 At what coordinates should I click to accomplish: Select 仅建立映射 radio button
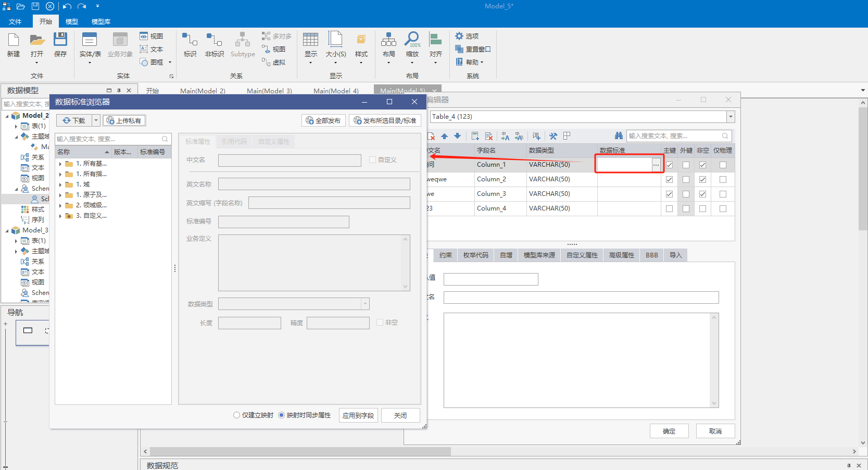pyautogui.click(x=237, y=415)
